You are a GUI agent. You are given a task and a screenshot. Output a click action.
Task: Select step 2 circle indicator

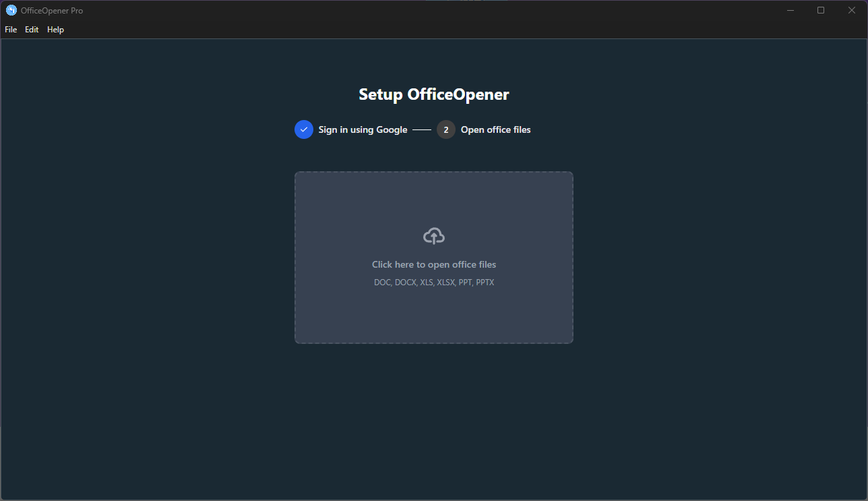point(446,129)
